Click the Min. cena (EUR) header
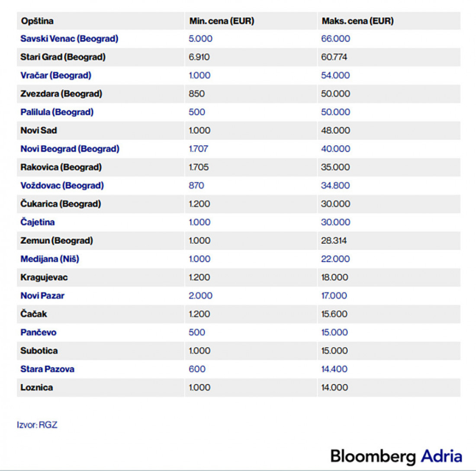This screenshot has width=476, height=471. (222, 21)
